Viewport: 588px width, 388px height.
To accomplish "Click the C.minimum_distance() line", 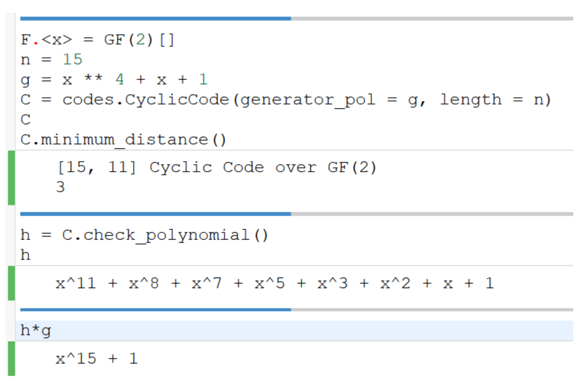I will tap(123, 140).
